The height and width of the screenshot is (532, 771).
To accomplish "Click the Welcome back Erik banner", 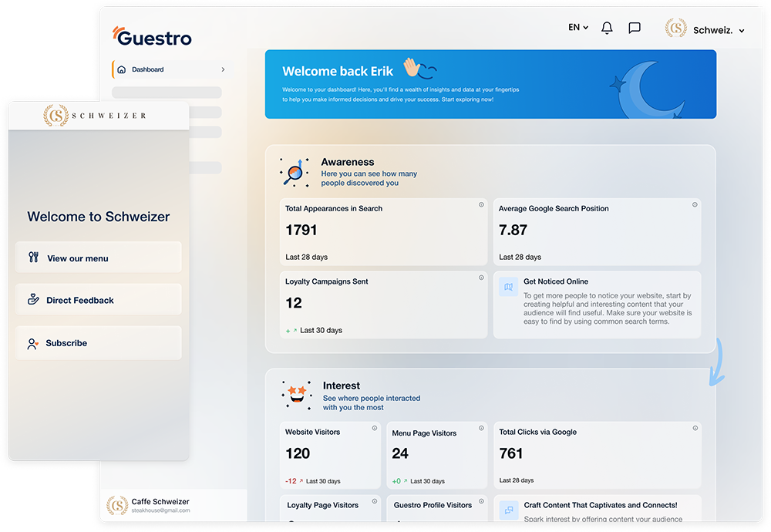I will click(490, 84).
